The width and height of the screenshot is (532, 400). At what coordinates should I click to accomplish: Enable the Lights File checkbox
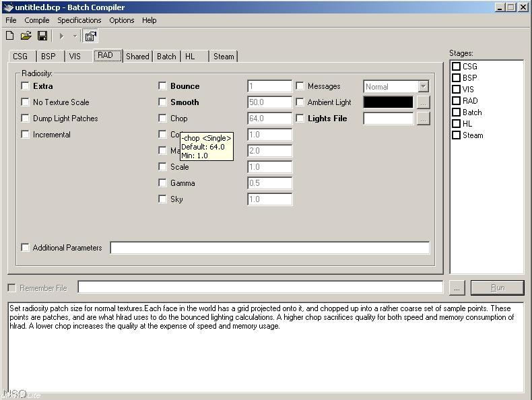300,118
